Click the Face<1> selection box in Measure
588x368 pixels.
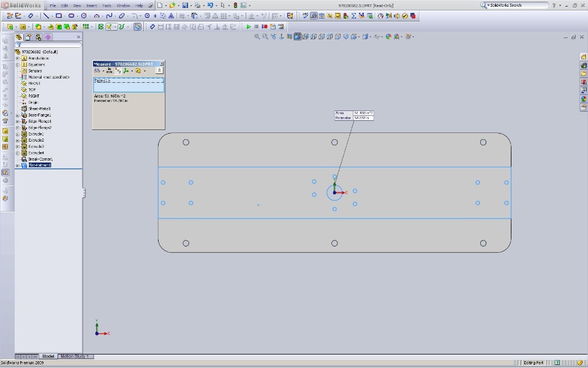[129, 85]
